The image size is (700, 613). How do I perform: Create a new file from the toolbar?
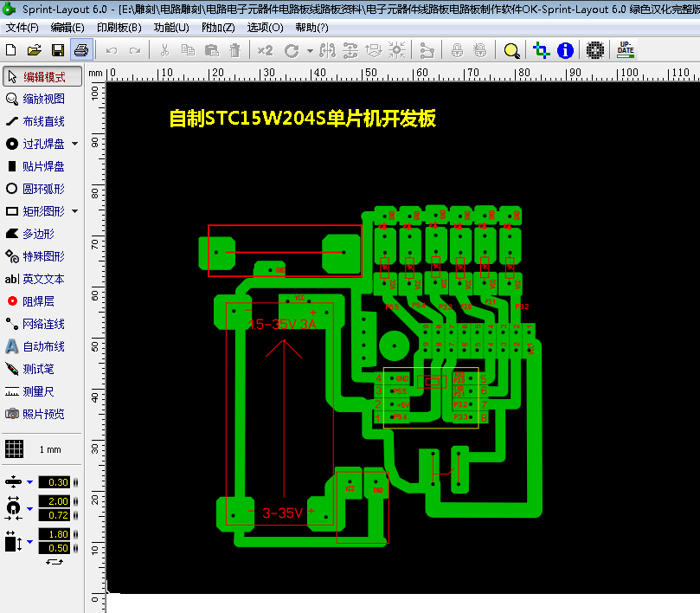click(x=11, y=50)
